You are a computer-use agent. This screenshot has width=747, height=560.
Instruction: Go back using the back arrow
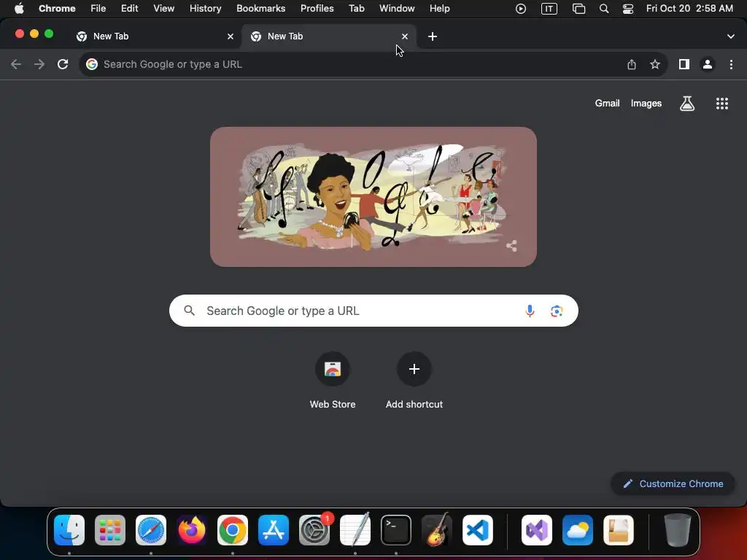coord(16,64)
